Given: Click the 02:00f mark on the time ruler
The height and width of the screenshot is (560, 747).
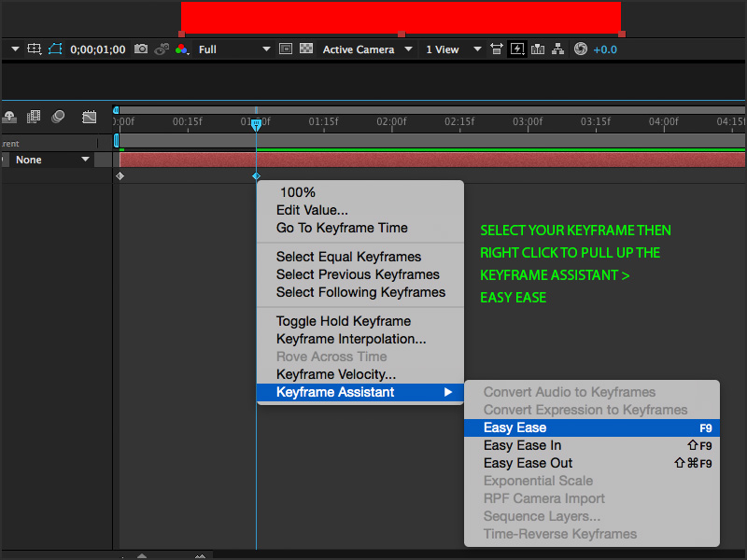Looking at the screenshot, I should click(391, 121).
